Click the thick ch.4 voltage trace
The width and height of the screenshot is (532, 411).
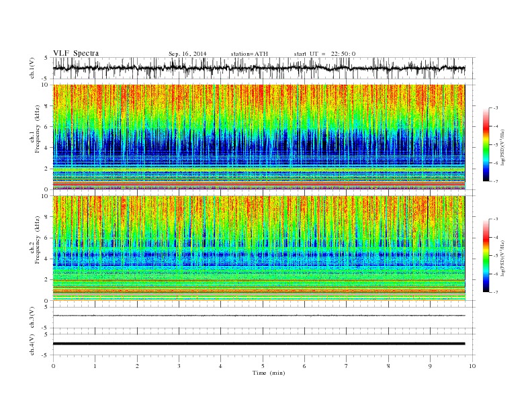pyautogui.click(x=259, y=344)
